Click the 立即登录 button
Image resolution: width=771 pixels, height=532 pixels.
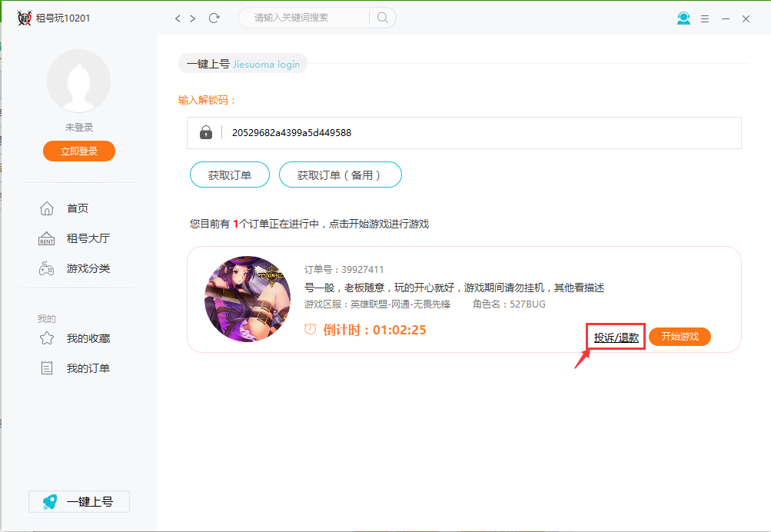[79, 151]
